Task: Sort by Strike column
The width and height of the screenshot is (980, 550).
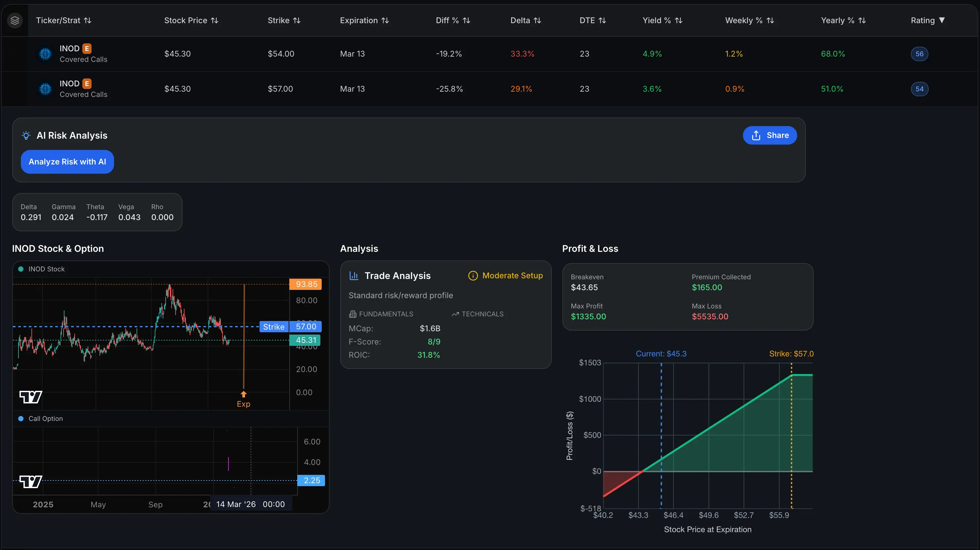Action: pos(284,21)
